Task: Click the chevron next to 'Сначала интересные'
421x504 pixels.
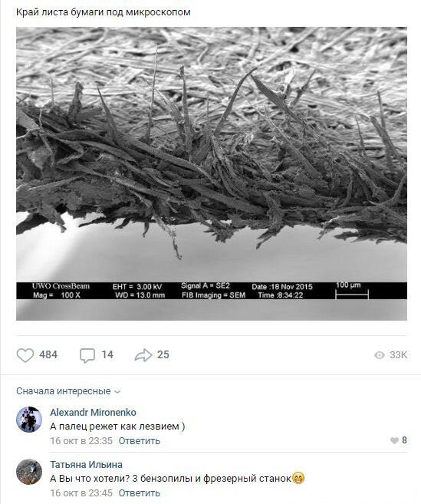Action: click(117, 392)
